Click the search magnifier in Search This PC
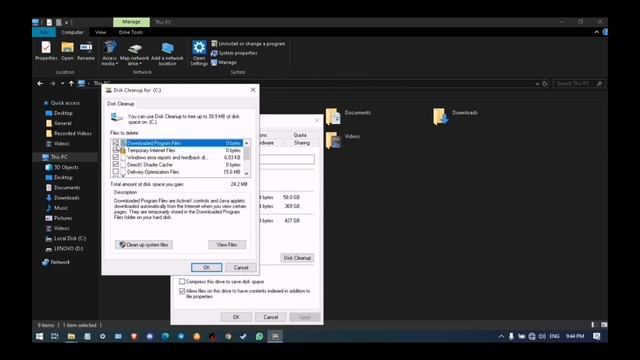 pos(599,84)
